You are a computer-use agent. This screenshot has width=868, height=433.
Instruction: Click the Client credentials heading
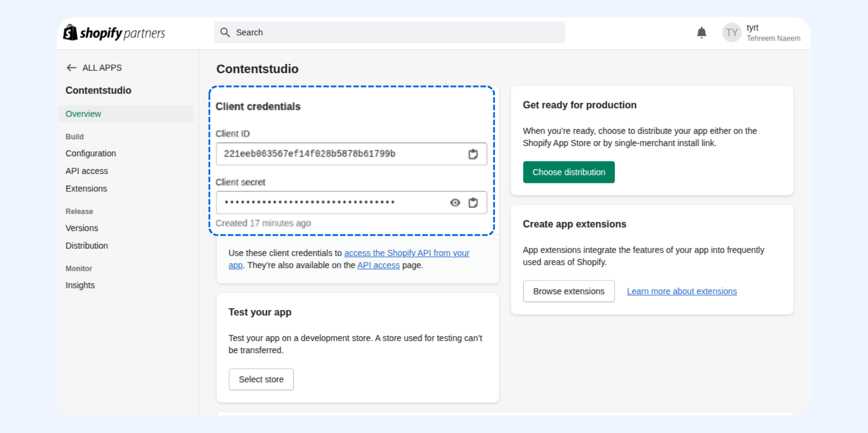tap(258, 107)
